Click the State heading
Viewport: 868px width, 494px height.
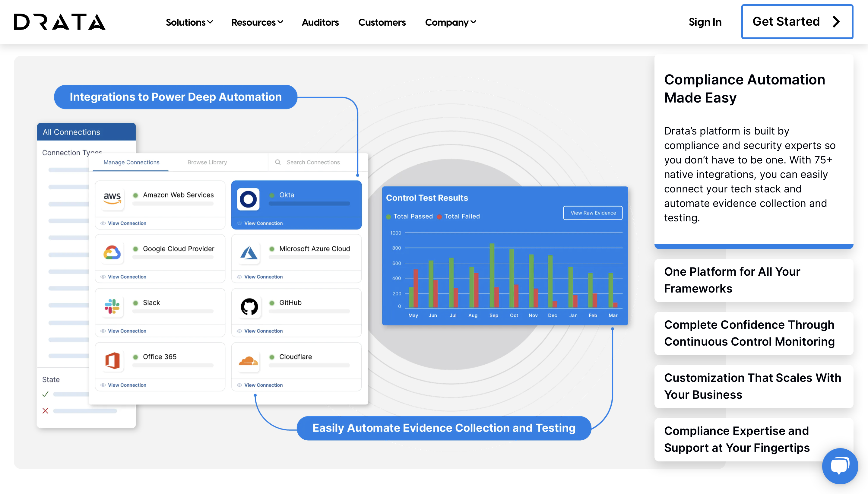51,380
